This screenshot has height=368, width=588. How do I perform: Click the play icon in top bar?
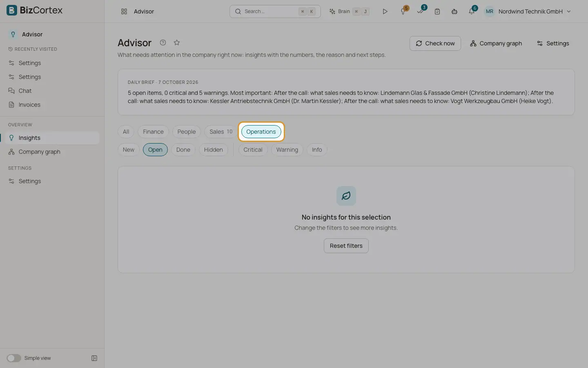pos(385,11)
